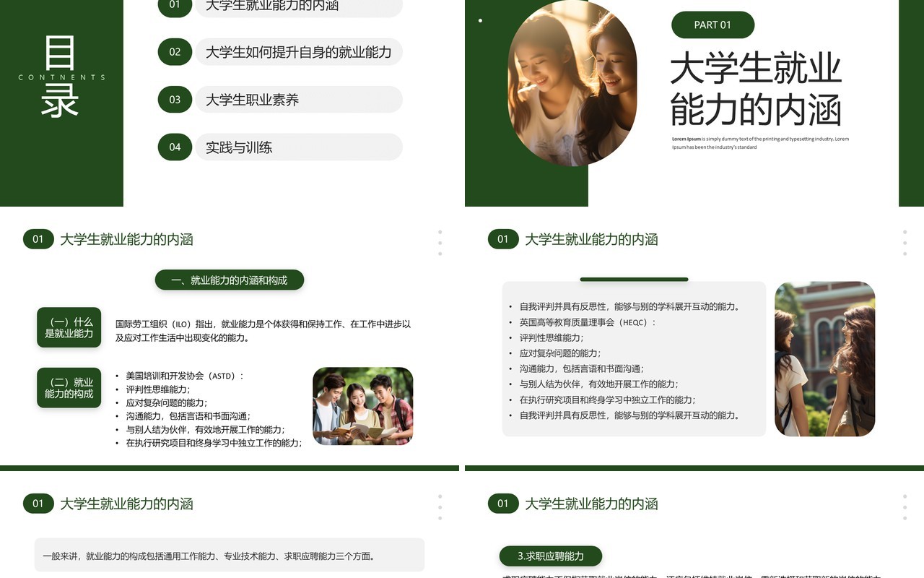Click the (一)什么是就业能力 green box
Screen dimensions: 924x578
pos(69,327)
